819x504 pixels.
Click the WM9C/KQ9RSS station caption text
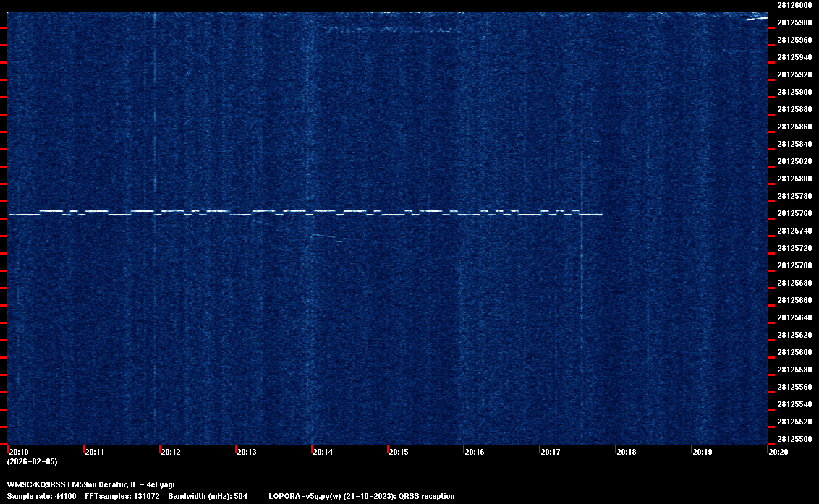pos(90,484)
